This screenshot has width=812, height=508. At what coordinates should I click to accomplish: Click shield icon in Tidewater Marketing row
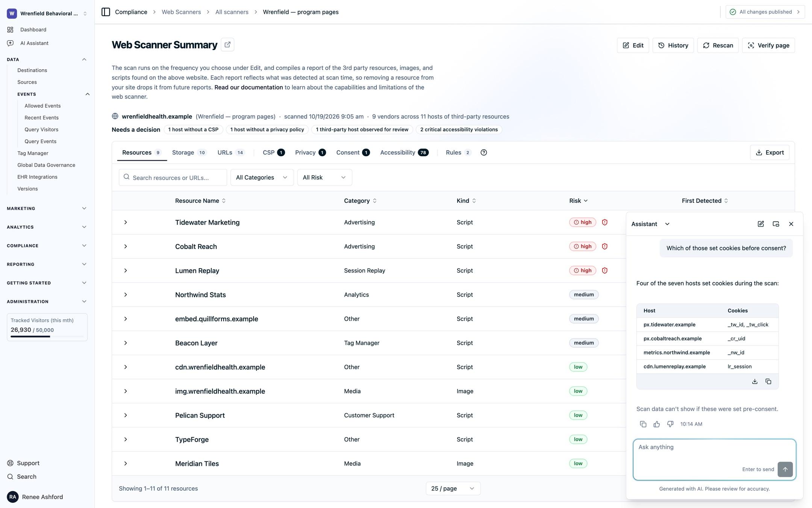(x=604, y=222)
